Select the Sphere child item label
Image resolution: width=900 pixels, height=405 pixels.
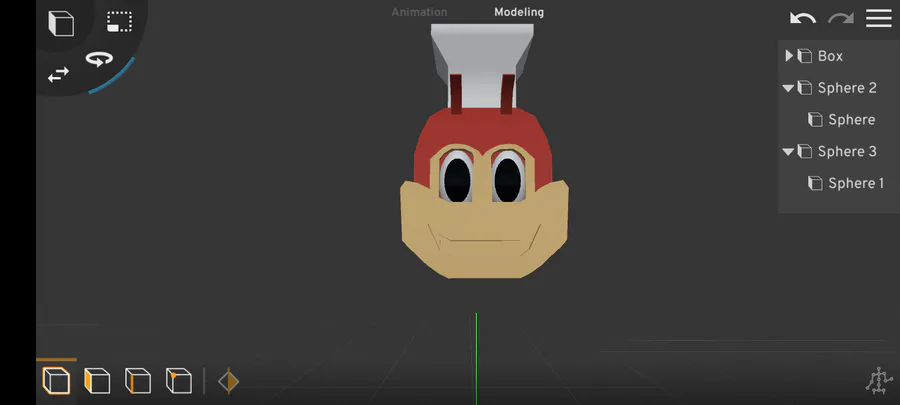click(x=851, y=120)
